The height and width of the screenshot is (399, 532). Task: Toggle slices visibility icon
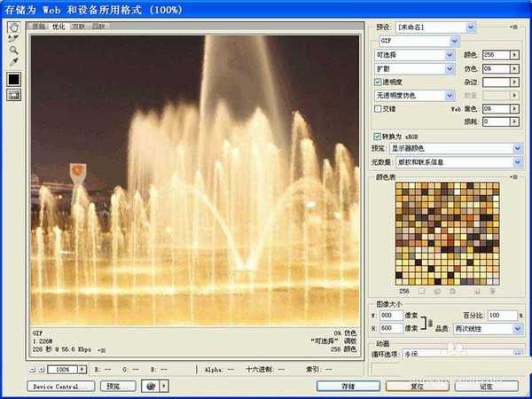coord(14,96)
